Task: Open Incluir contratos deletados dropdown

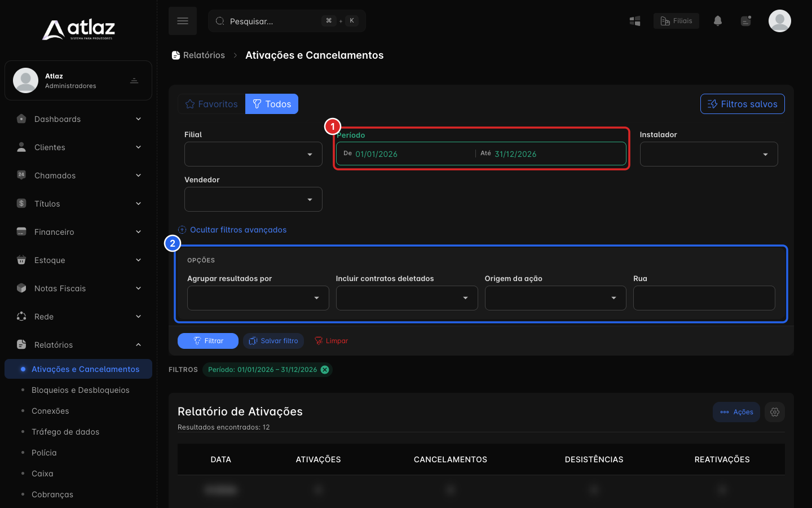Action: tap(407, 298)
